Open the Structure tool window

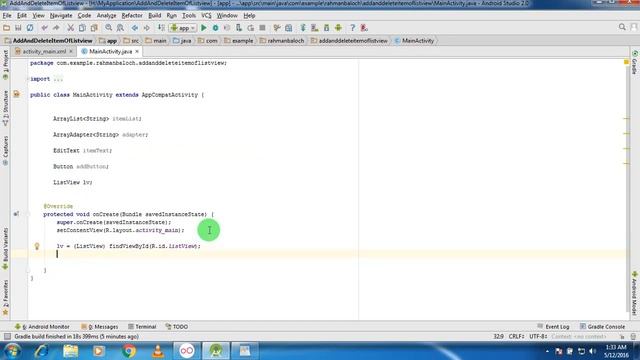[x=5, y=107]
